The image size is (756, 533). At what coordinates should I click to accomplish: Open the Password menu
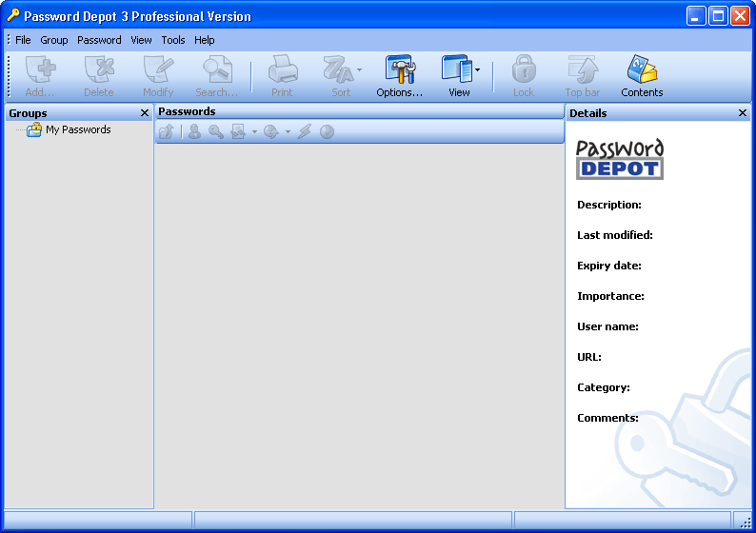[x=99, y=40]
